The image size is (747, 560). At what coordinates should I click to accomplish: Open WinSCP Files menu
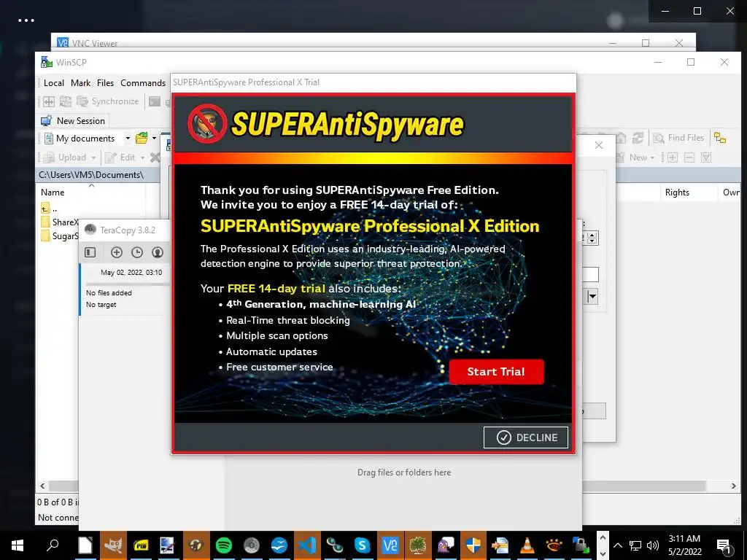click(x=105, y=83)
